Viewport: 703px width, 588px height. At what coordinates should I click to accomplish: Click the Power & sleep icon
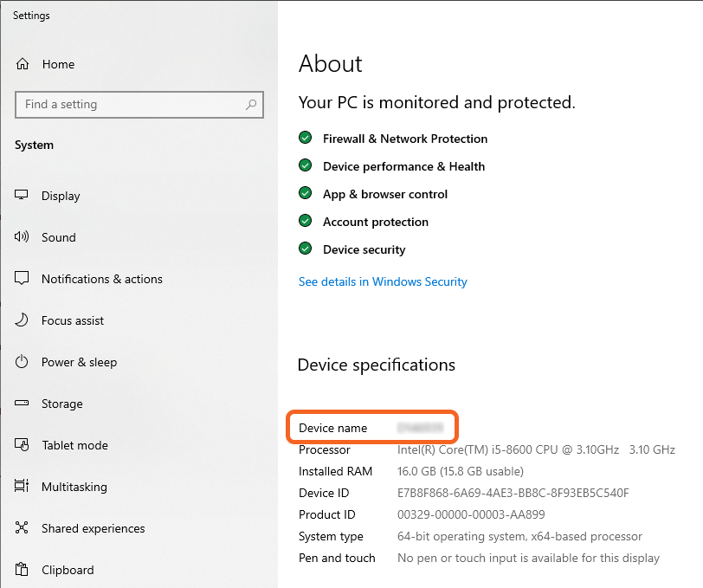(23, 362)
